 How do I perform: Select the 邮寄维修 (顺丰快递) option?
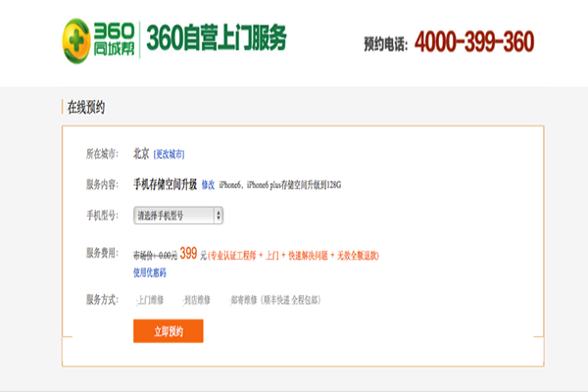pos(274,300)
